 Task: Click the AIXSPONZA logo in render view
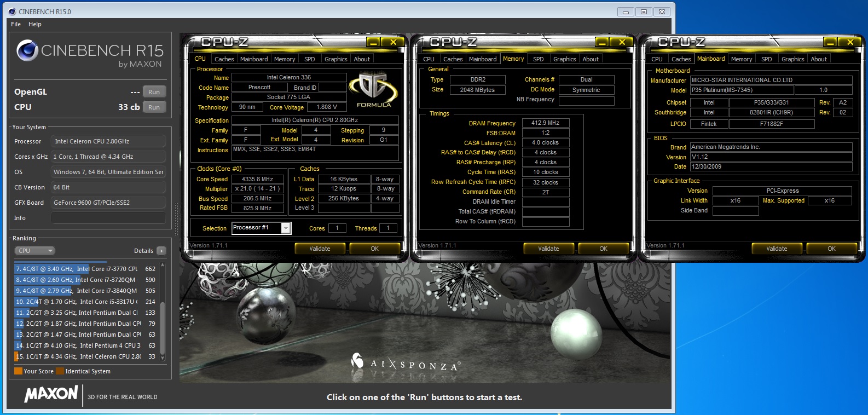click(x=405, y=362)
